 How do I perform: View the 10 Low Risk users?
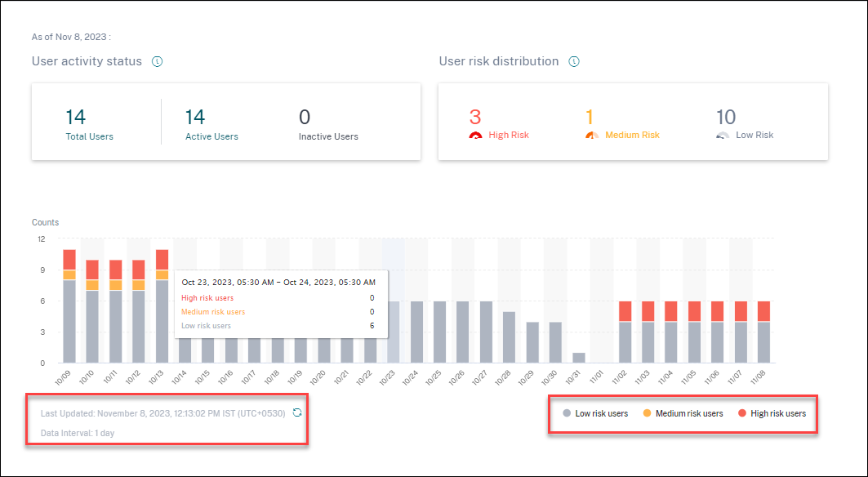coord(725,118)
